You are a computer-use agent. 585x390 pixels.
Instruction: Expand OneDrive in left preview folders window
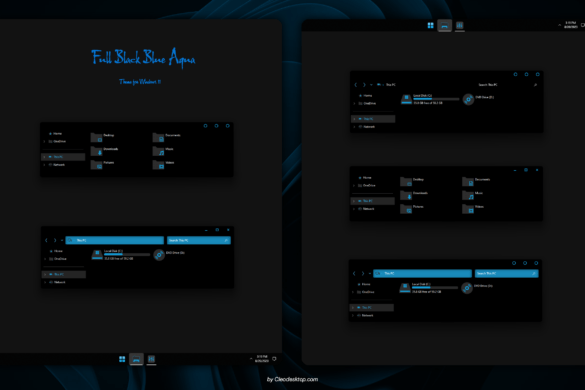pos(44,141)
